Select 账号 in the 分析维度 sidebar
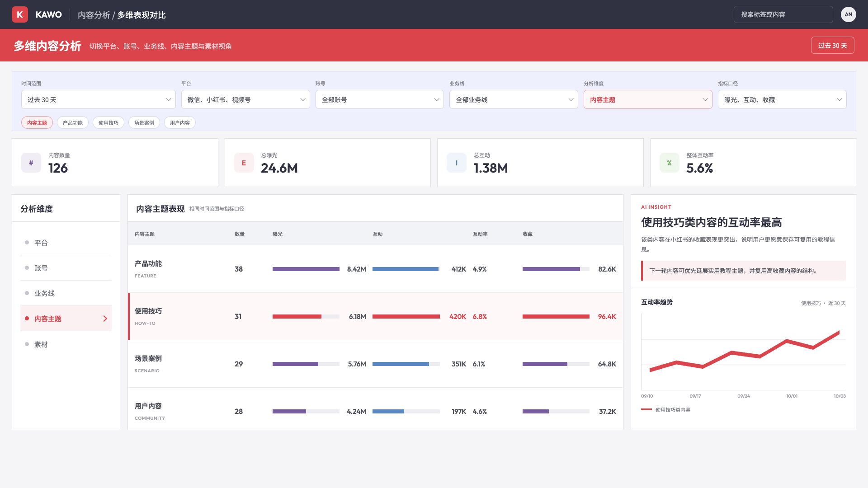This screenshot has width=868, height=488. pos(66,268)
